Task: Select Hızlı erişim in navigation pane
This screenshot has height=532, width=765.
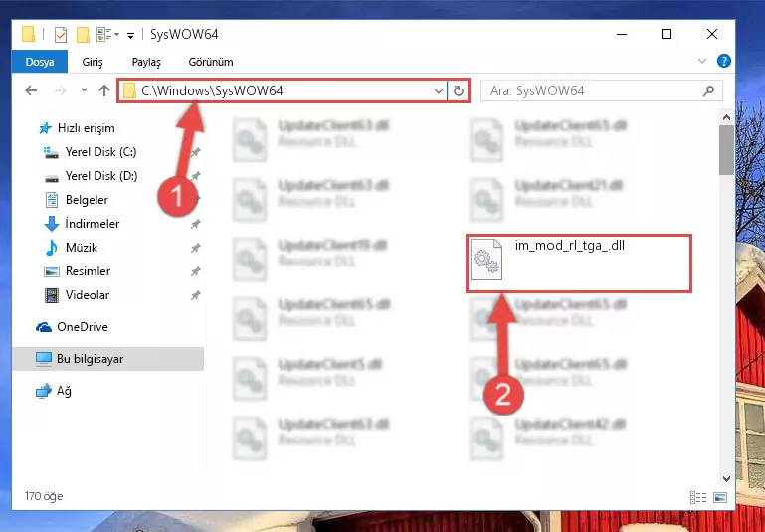Action: click(x=77, y=128)
